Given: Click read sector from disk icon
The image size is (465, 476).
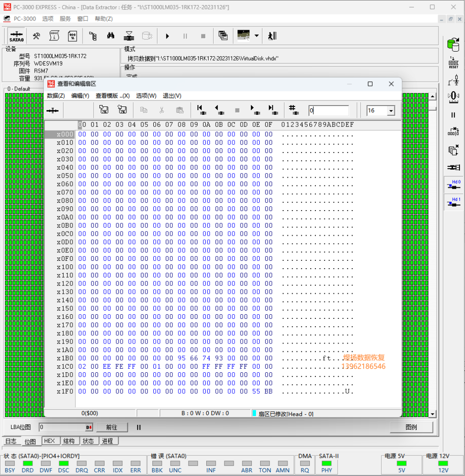Looking at the screenshot, I should tap(104, 110).
